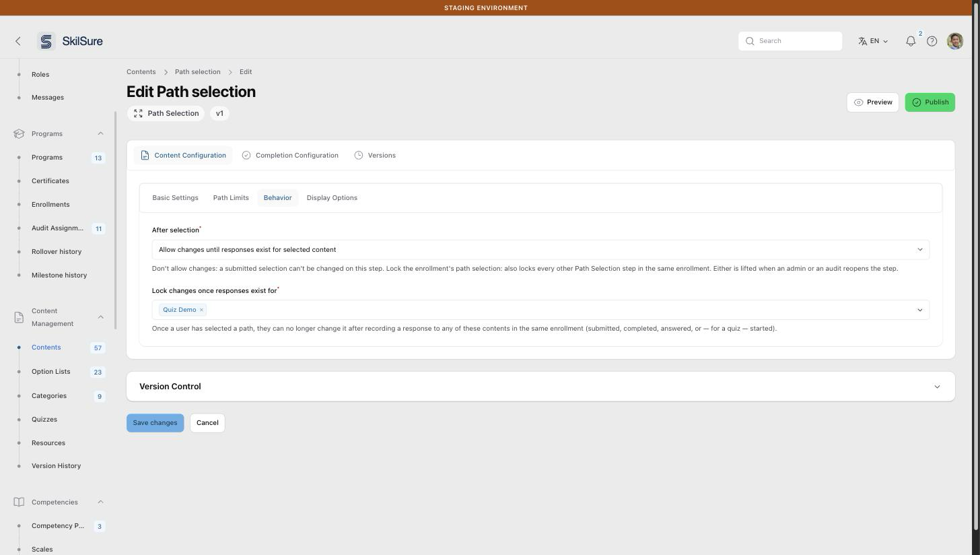The width and height of the screenshot is (980, 555).
Task: Open the Display Options sub-tab
Action: pos(332,198)
